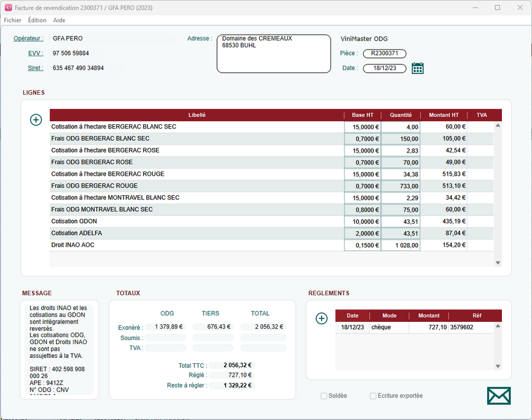The height and width of the screenshot is (420, 532).
Task: Click the Siret link label
Action: click(x=35, y=68)
